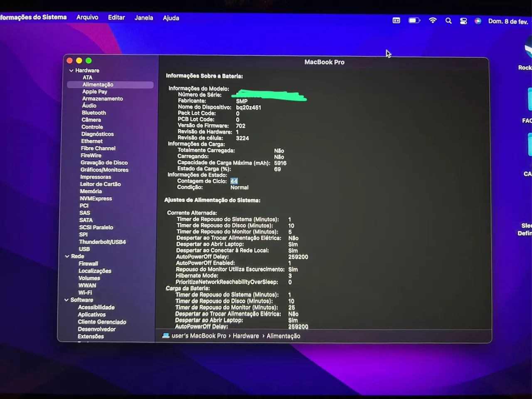Select Diagnósticos in the sidebar
This screenshot has width=532, height=399.
97,134
